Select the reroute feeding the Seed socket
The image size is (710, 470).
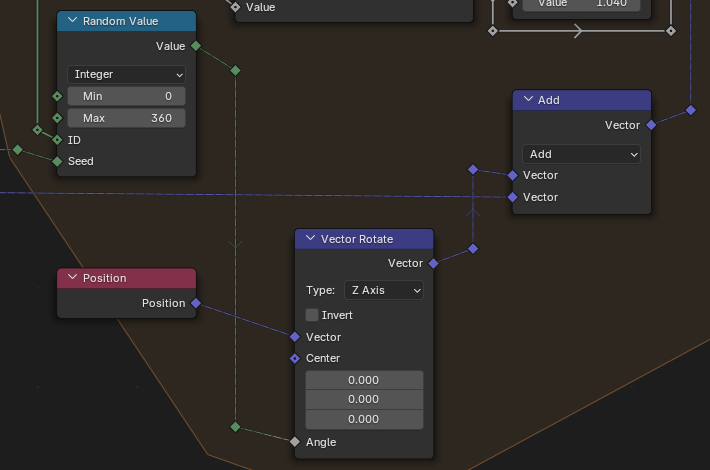pos(18,149)
